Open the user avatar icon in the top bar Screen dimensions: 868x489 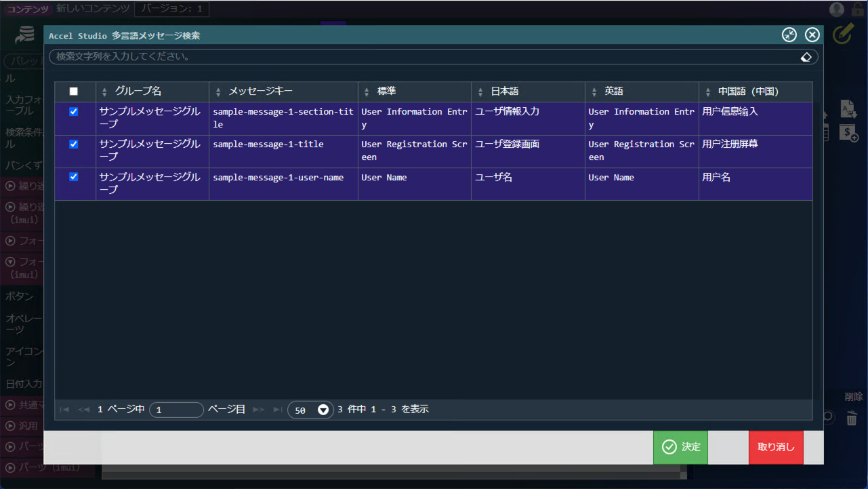click(837, 9)
